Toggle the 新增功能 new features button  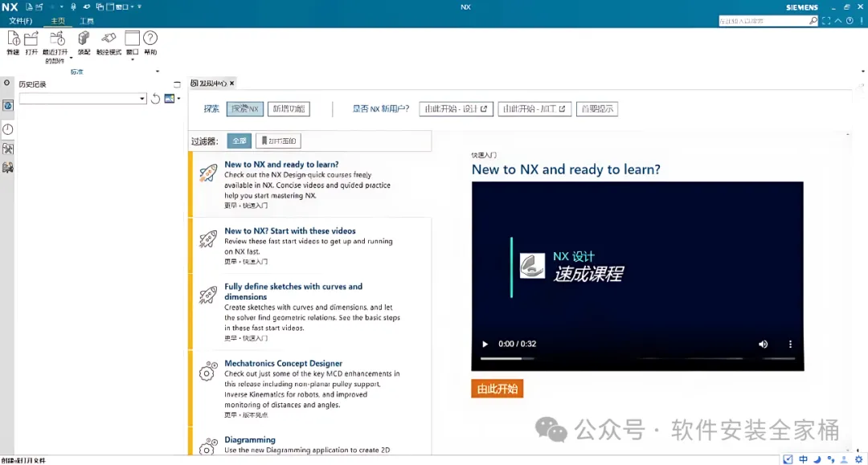(289, 109)
